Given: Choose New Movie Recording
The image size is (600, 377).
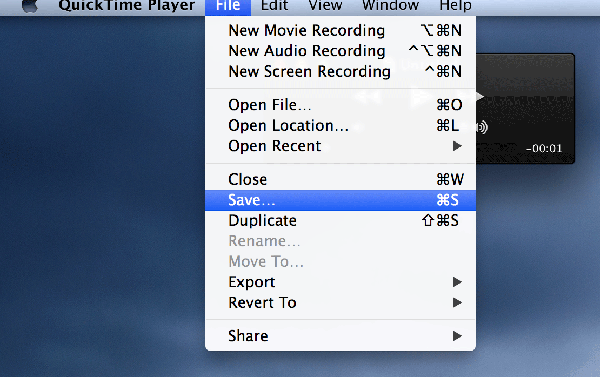Looking at the screenshot, I should [341, 30].
